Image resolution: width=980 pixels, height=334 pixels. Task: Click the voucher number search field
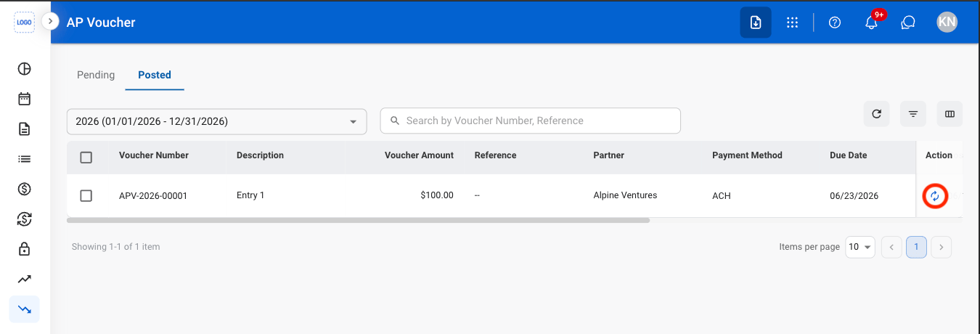click(531, 121)
